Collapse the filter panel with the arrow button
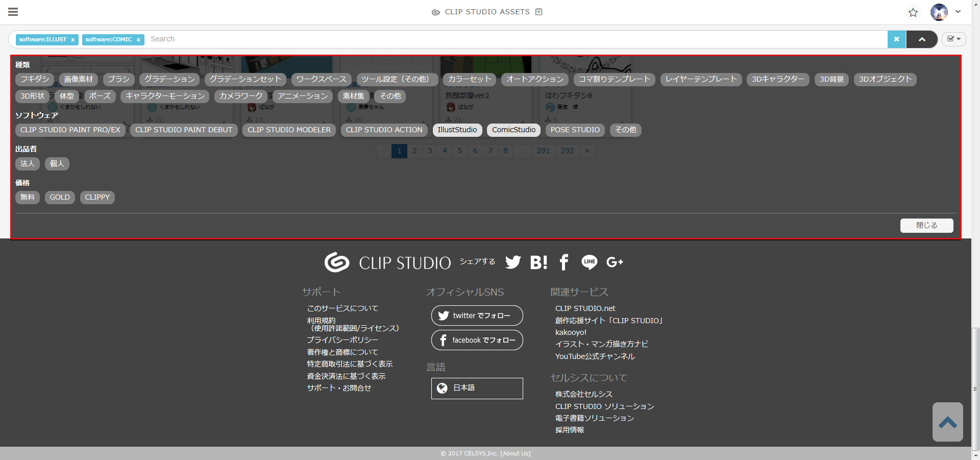 (922, 39)
